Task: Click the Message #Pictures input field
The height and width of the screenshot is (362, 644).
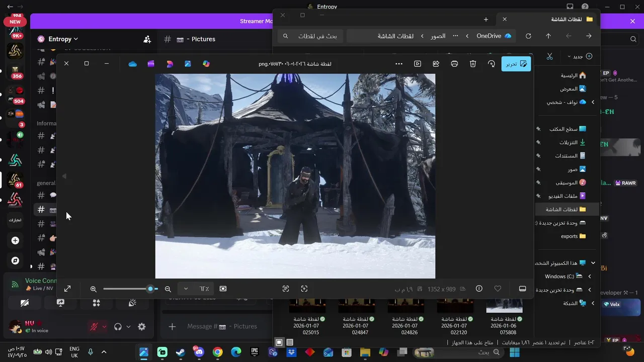Action: tap(222, 326)
